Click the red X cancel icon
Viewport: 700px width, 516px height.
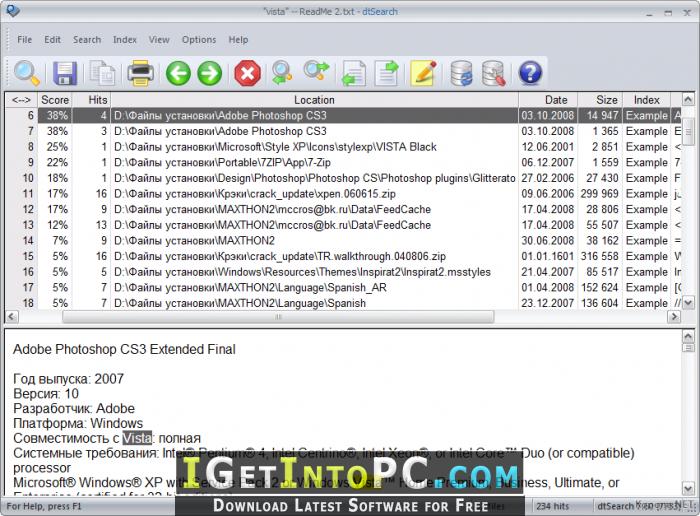pyautogui.click(x=247, y=73)
